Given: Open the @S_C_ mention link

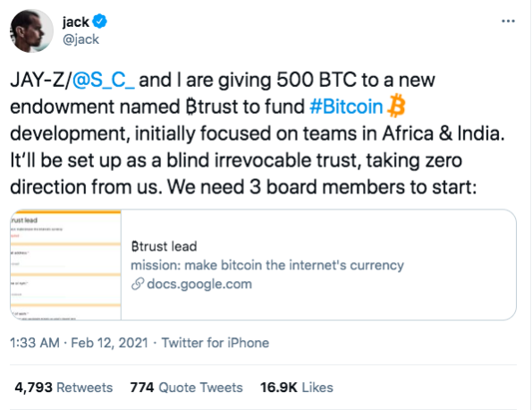Looking at the screenshot, I should pos(104,81).
